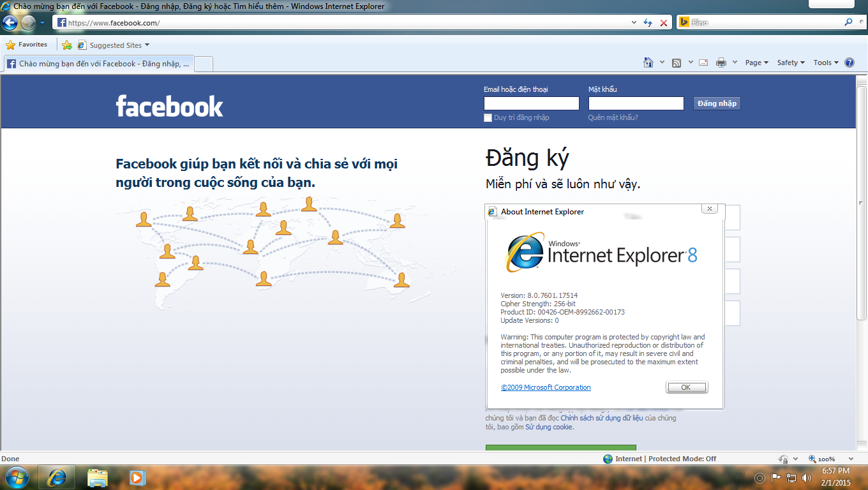Toggle the 'Duy trì đăng nhập' checkbox
Image resolution: width=868 pixels, height=490 pixels.
click(x=488, y=117)
